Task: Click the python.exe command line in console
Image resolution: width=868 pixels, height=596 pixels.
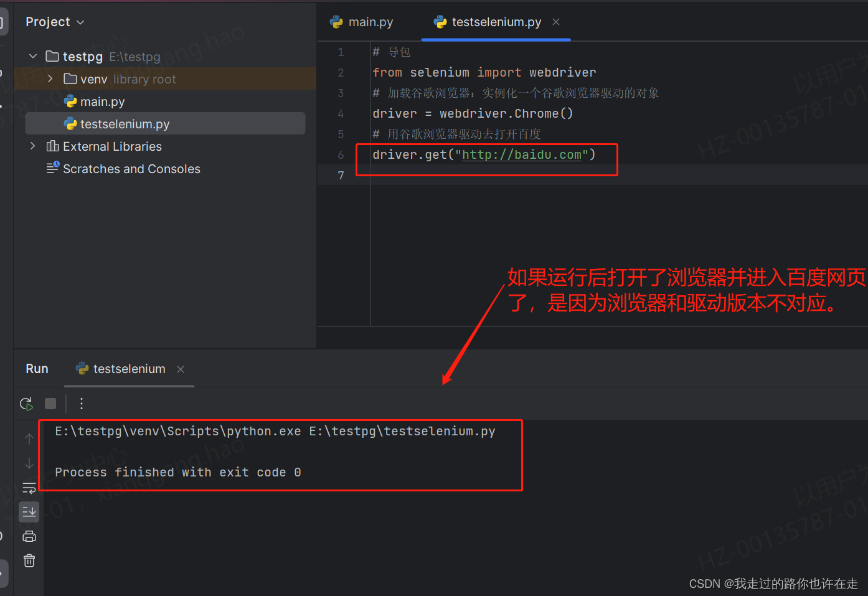Action: 275,431
